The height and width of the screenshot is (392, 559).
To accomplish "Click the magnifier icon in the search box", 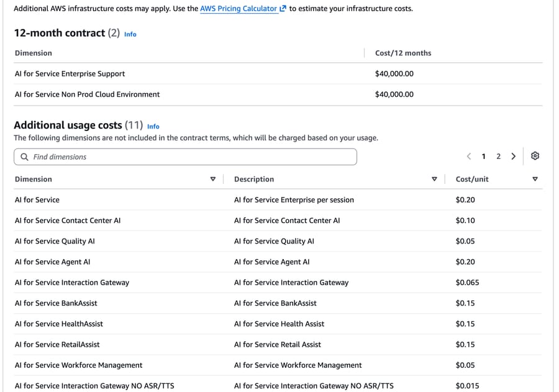I will pyautogui.click(x=24, y=157).
